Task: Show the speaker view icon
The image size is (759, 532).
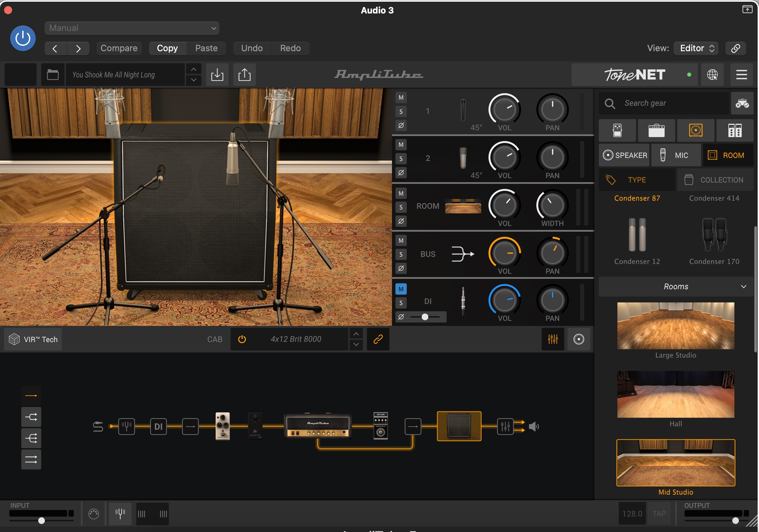Action: 579,339
